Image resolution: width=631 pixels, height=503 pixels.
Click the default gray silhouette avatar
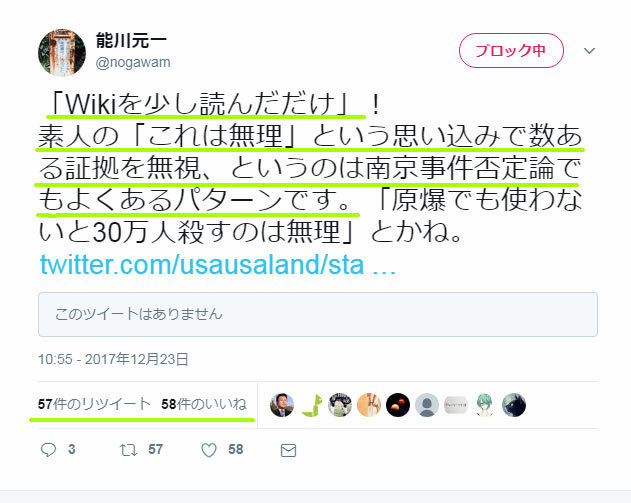point(427,405)
